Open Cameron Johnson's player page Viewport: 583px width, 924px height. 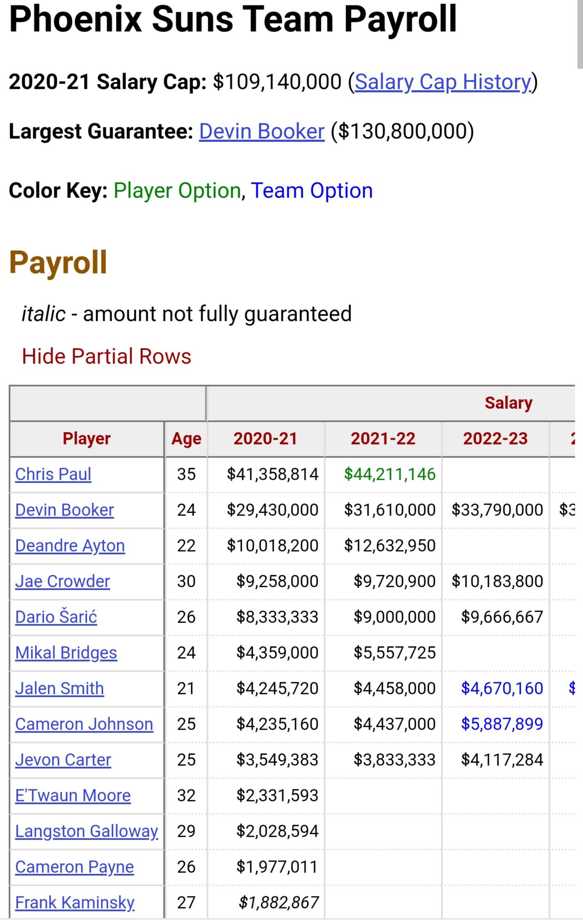tap(84, 724)
